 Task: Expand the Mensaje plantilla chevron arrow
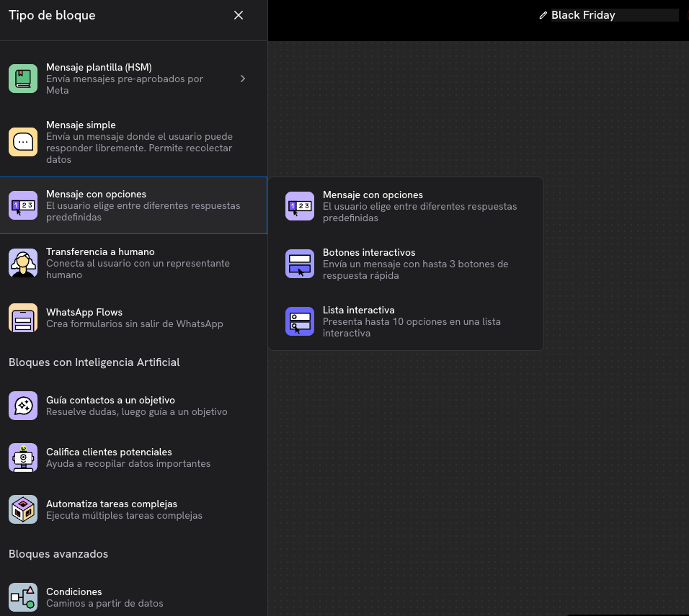[x=243, y=79]
